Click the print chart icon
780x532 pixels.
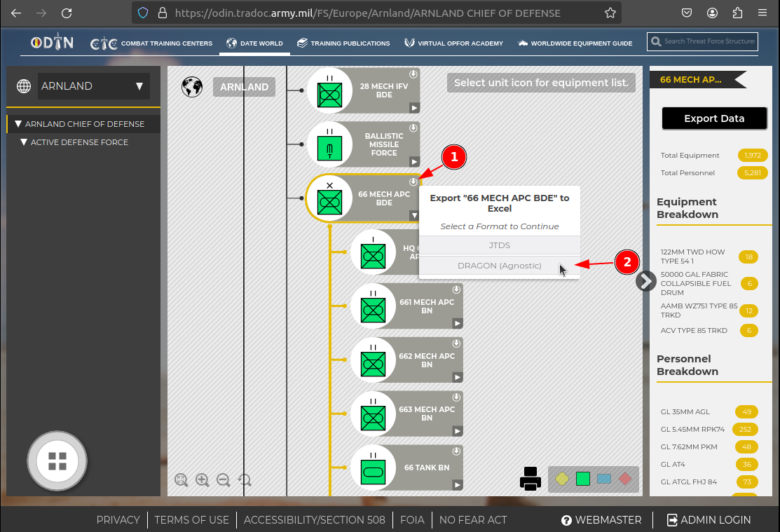click(x=531, y=479)
